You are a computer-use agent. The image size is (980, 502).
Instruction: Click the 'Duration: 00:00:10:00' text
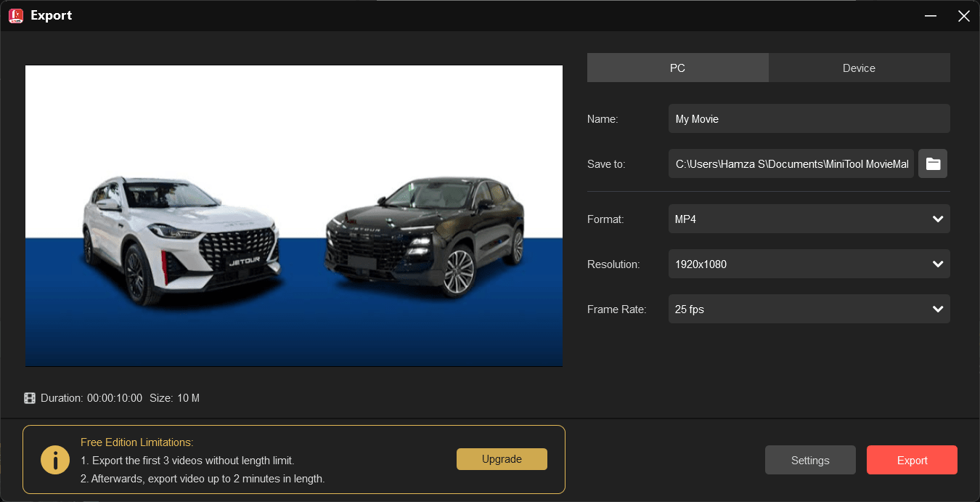(91, 398)
